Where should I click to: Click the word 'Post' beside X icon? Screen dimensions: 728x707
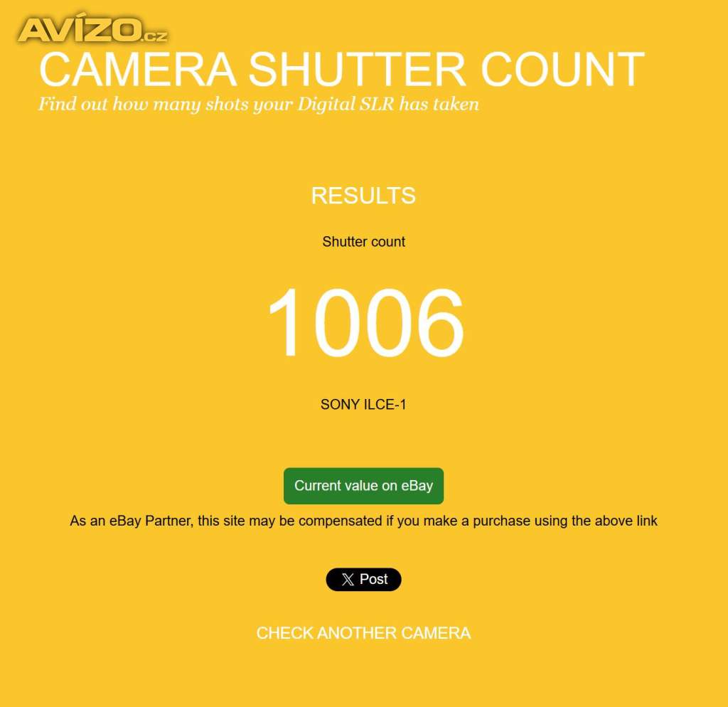pos(374,579)
